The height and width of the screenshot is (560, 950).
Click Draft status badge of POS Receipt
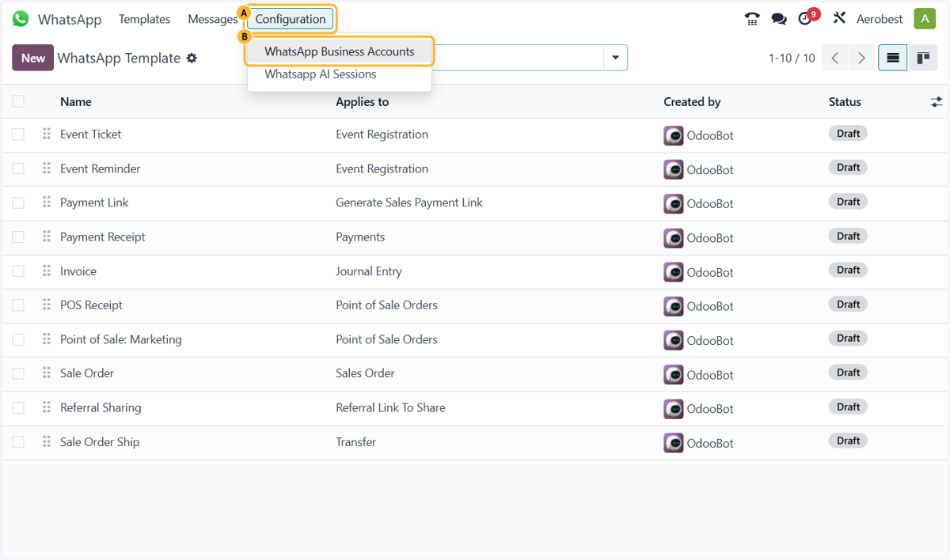point(848,305)
